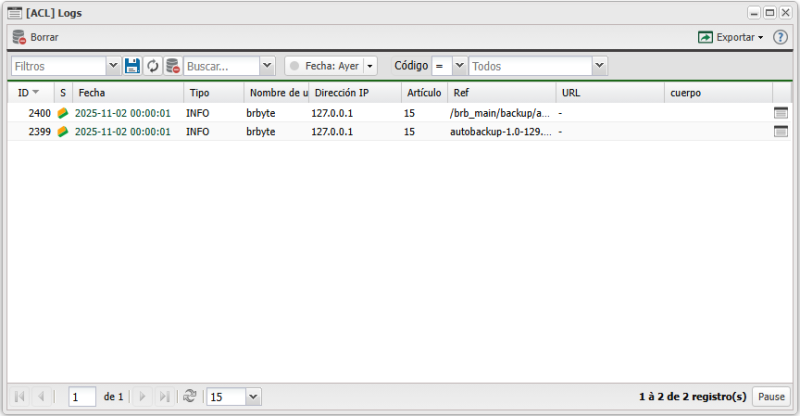Click the page number input field
800x416 pixels.
(82, 397)
